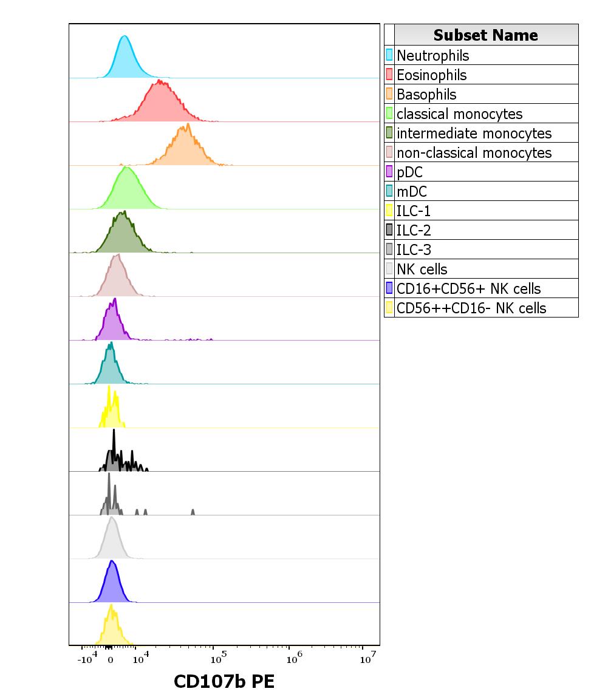Click the NK cells white swatch

pyautogui.click(x=390, y=269)
